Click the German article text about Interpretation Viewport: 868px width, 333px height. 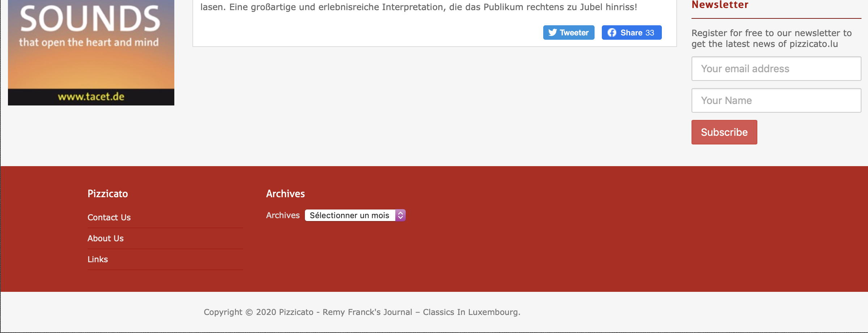click(418, 7)
